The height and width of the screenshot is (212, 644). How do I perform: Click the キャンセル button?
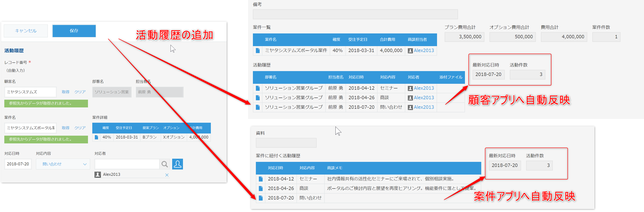click(x=26, y=31)
